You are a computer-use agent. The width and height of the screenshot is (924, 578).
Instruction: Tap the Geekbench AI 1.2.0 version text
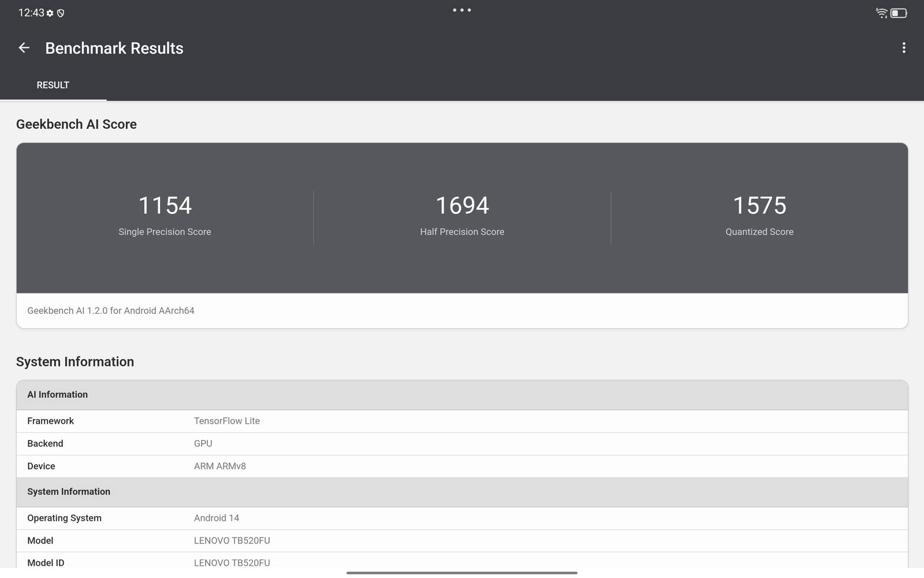click(111, 311)
